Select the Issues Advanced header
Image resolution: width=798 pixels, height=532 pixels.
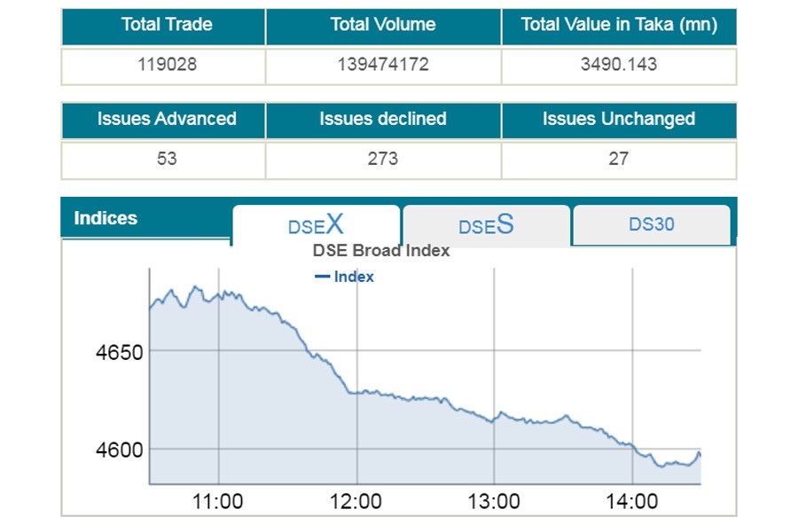tap(167, 119)
